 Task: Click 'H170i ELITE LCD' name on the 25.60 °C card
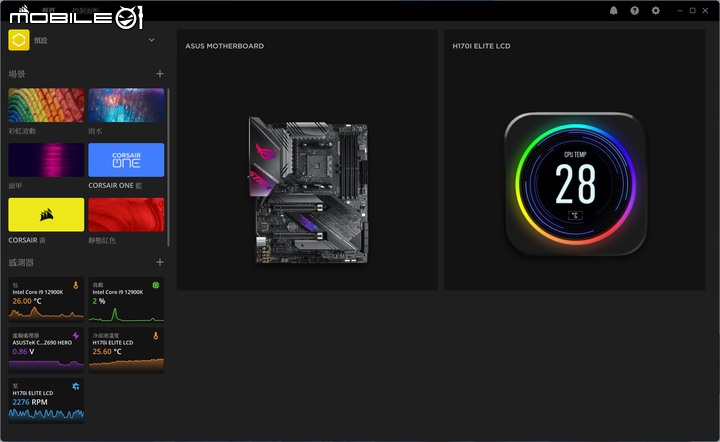(x=113, y=342)
